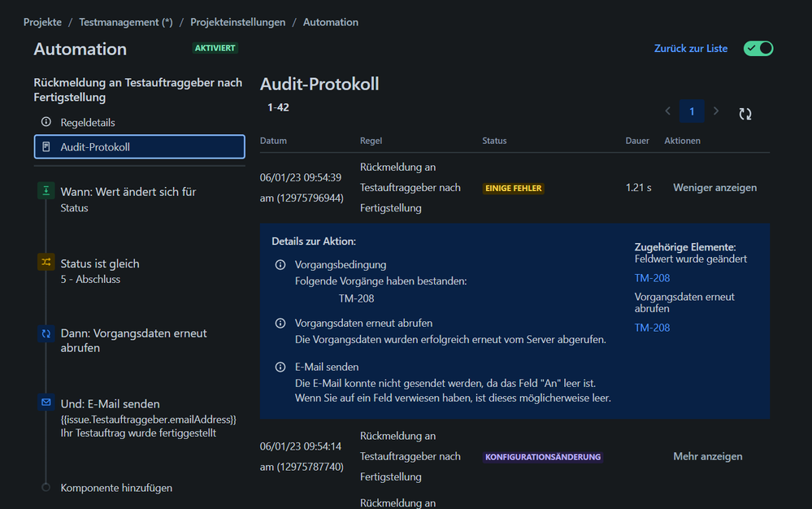This screenshot has width=812, height=509.
Task: Click the info icon beside "E-Mail senden" details
Action: [x=280, y=367]
